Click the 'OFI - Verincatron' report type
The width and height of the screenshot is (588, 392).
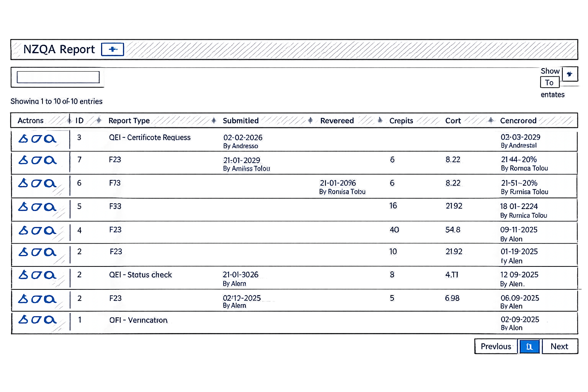[138, 320]
